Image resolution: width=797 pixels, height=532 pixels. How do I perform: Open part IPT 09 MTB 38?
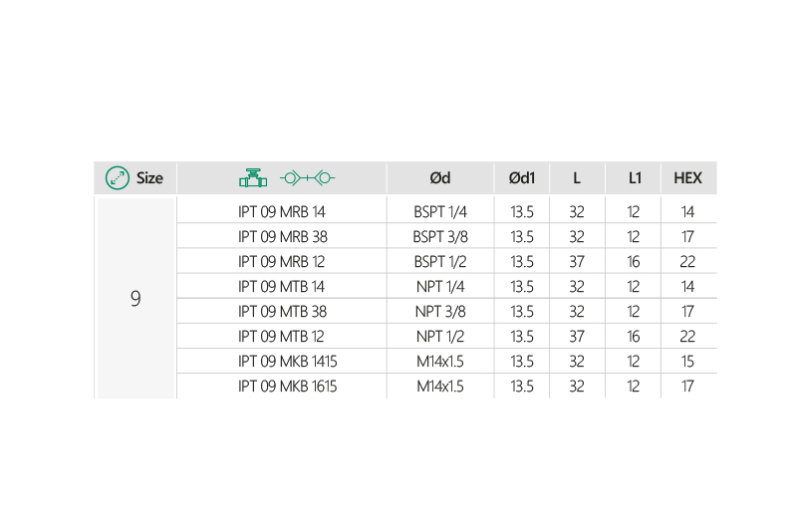click(x=282, y=312)
